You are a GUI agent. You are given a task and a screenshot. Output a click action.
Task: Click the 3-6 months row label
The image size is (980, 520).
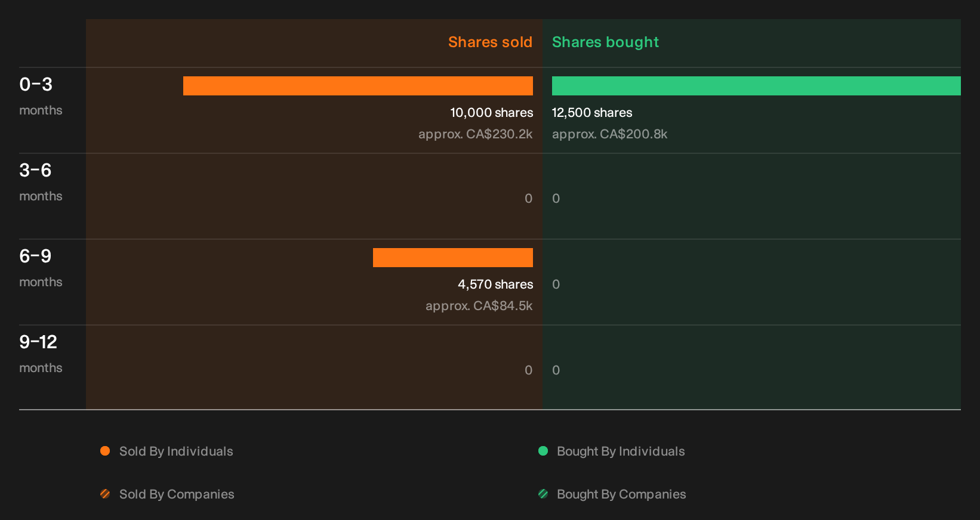click(41, 182)
